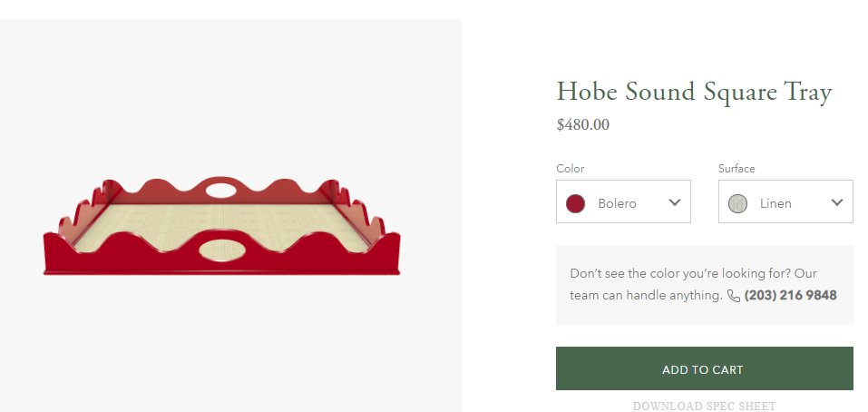The width and height of the screenshot is (868, 412).
Task: Click the $480.00 price text
Action: point(582,124)
